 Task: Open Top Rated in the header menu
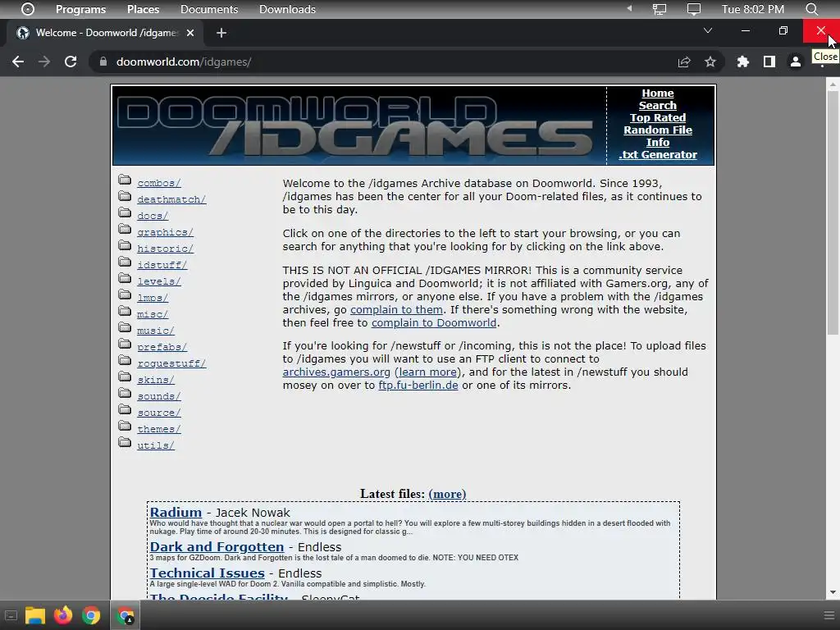point(658,118)
